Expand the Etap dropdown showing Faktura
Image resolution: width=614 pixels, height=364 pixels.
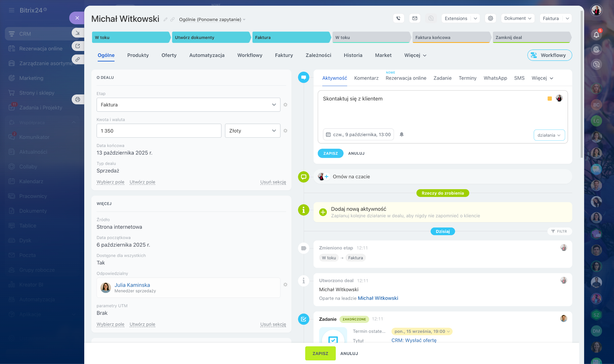pos(188,105)
